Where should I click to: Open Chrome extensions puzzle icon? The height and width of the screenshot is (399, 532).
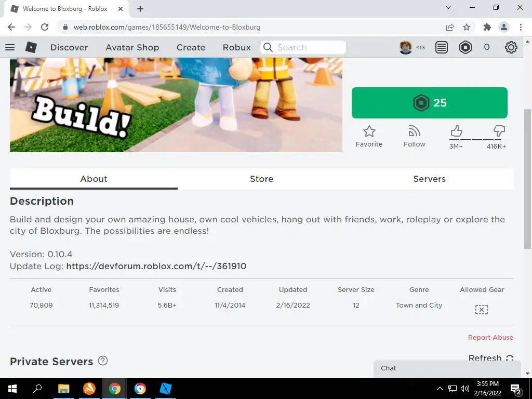point(487,27)
